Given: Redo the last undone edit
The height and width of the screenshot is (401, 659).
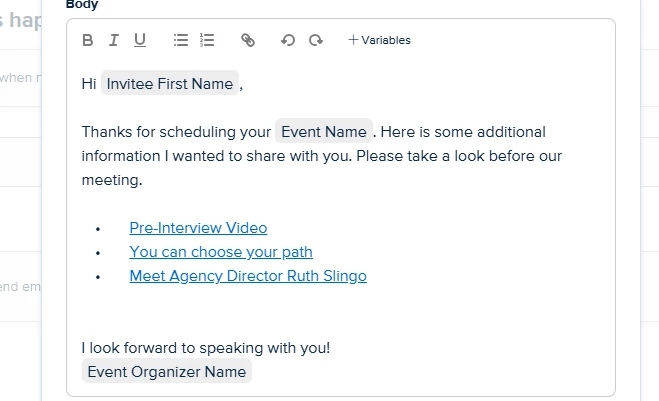Looking at the screenshot, I should pyautogui.click(x=316, y=40).
